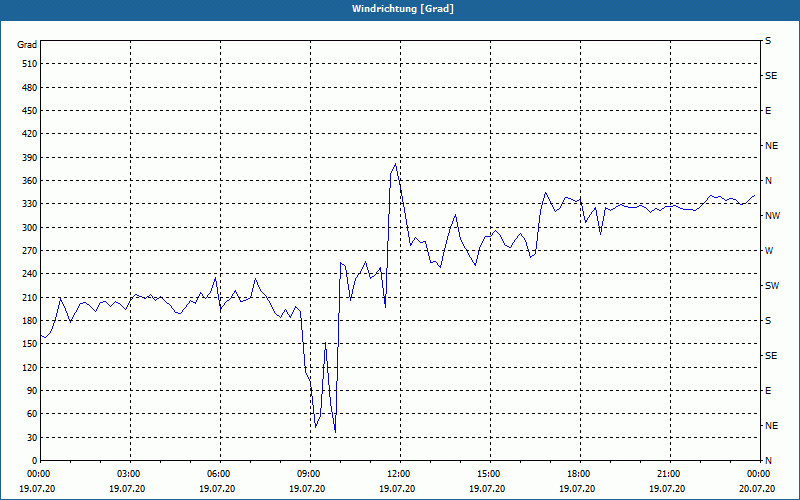Screen dimensions: 800x500
Task: Click the 360 y-axis value
Action: click(30, 181)
